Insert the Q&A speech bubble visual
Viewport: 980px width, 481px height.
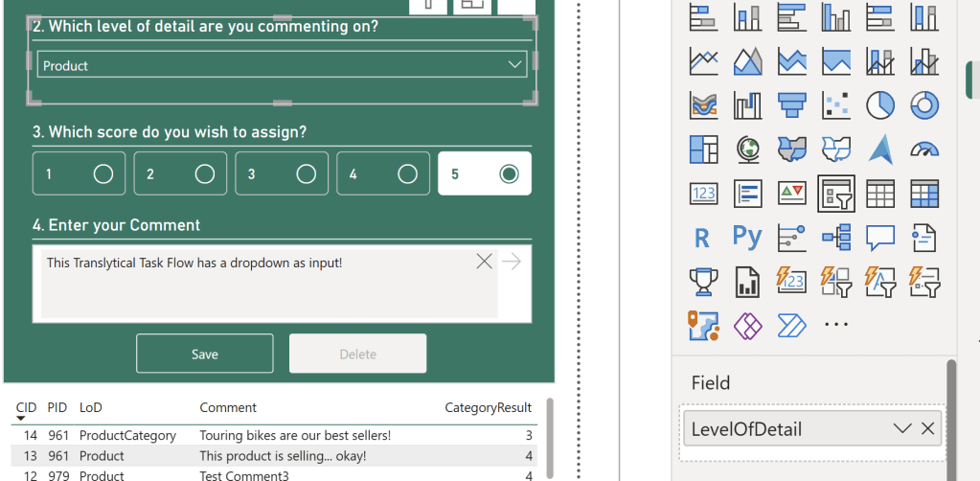(879, 237)
